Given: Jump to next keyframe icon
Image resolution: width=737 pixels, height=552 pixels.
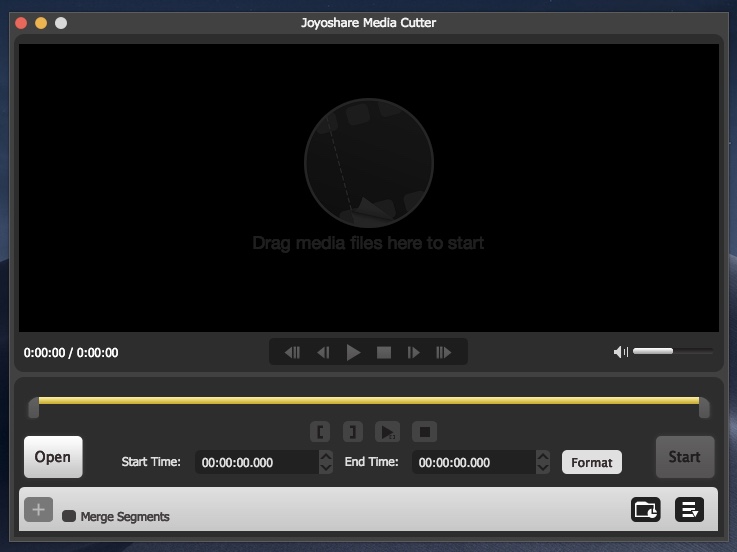Looking at the screenshot, I should point(443,352).
